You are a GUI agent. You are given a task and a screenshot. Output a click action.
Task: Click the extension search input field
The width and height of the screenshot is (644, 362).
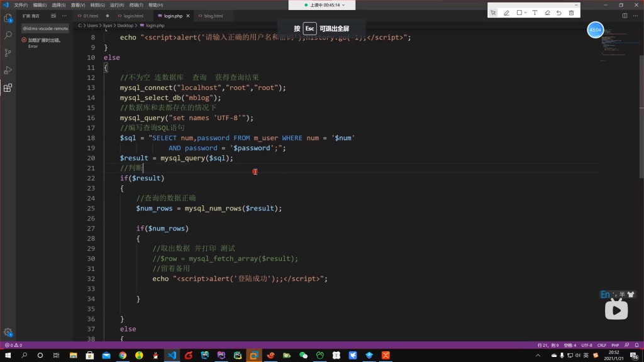pyautogui.click(x=45, y=28)
